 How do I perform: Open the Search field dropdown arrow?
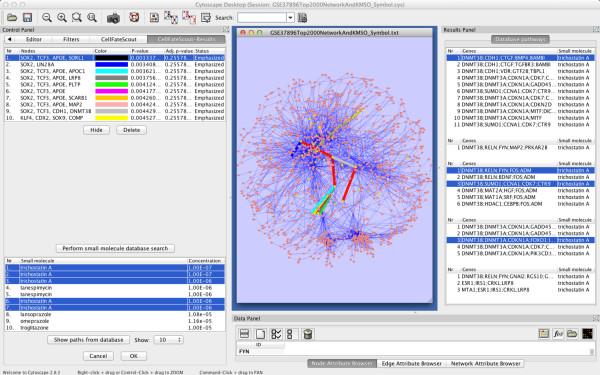[290, 18]
